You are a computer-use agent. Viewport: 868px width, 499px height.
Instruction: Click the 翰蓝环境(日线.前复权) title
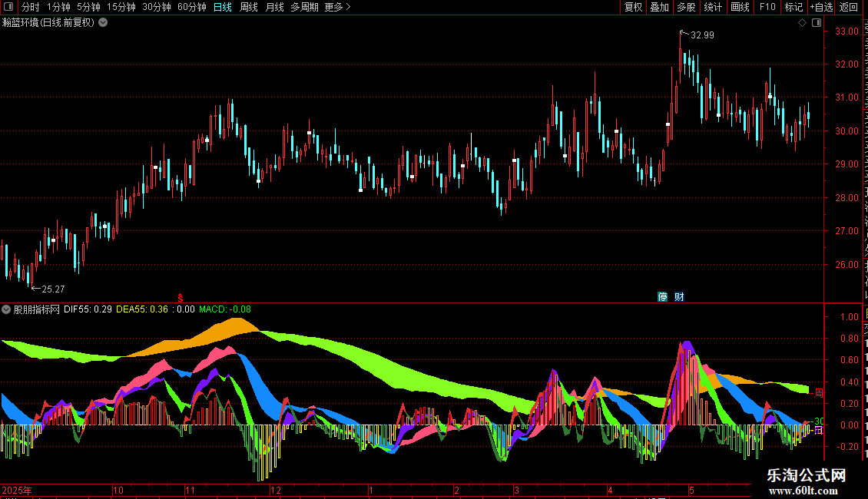[48, 23]
